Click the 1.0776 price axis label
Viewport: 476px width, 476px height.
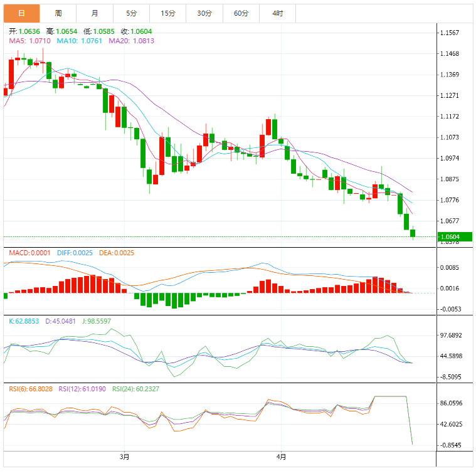click(x=450, y=200)
